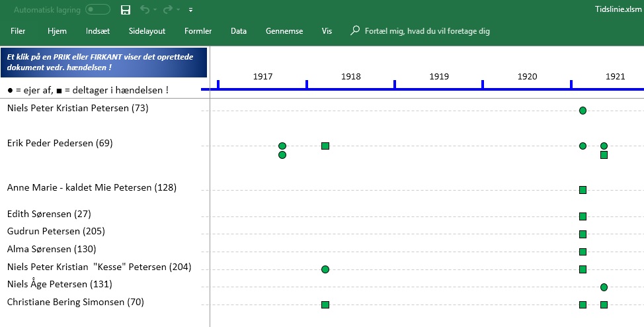Image resolution: width=644 pixels, height=327 pixels.
Task: Click the 1921 square beneath Erik Peder Pedersen's last circle
Action: (604, 155)
